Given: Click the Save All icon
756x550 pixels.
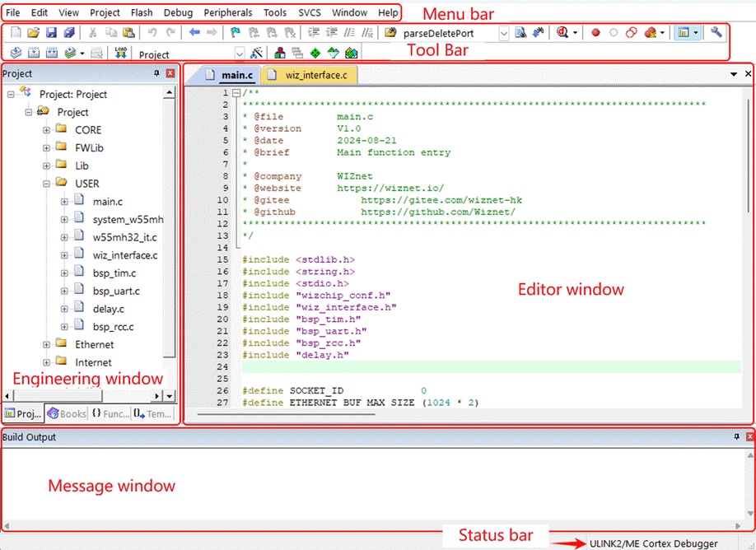Looking at the screenshot, I should 69,33.
